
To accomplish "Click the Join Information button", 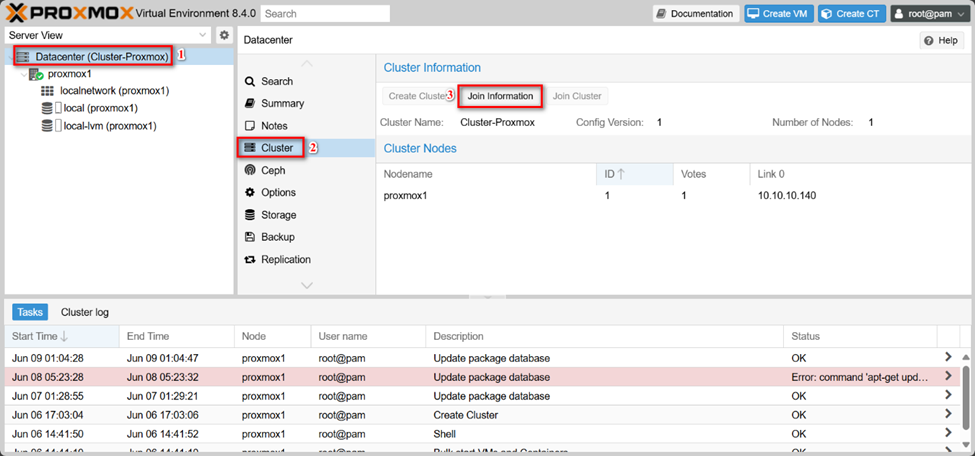I will click(500, 96).
